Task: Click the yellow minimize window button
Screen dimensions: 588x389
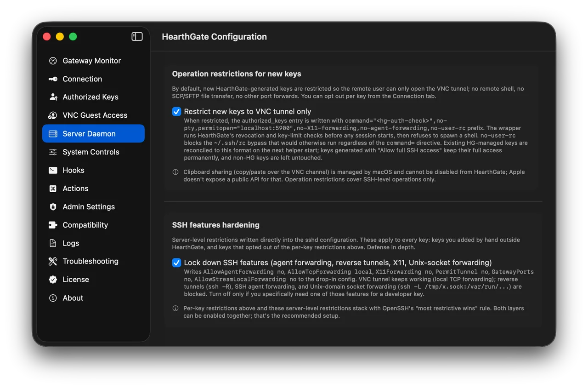Action: tap(60, 37)
